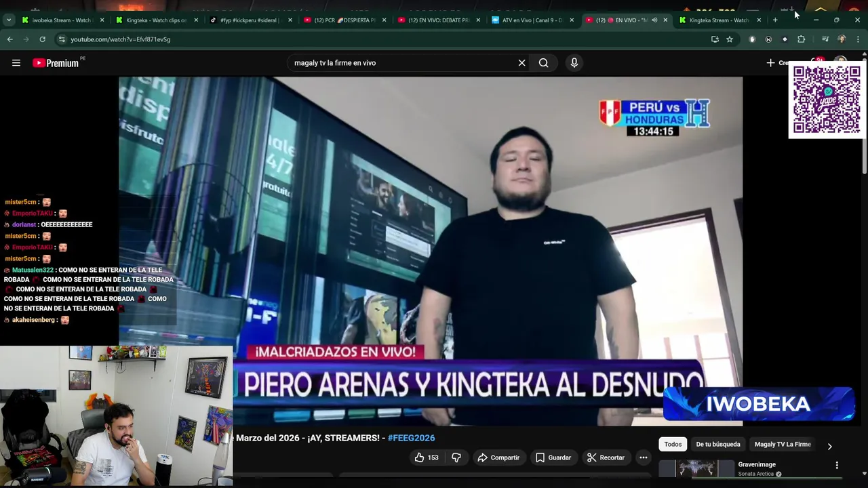
Task: Open Chrome three-dot menu
Action: [x=858, y=39]
